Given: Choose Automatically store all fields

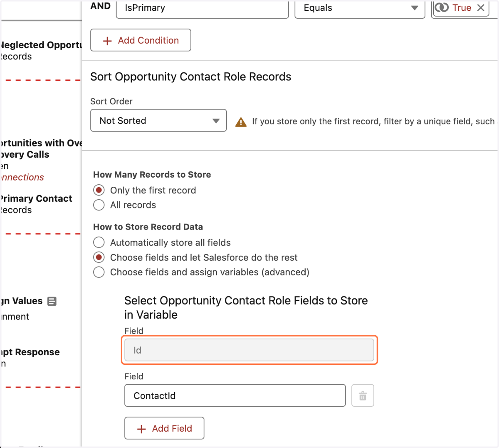Looking at the screenshot, I should 99,243.
